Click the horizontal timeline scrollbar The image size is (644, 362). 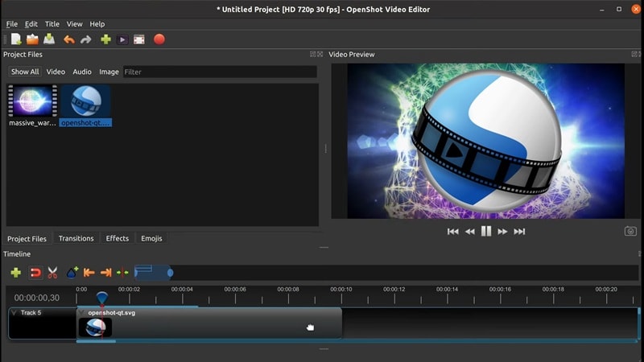click(x=96, y=341)
